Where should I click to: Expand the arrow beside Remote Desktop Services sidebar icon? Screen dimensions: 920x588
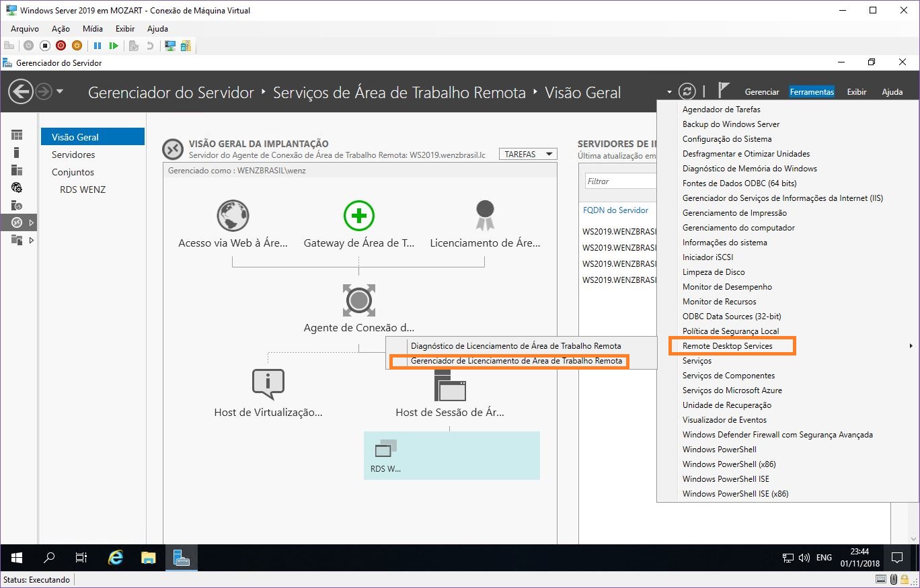point(31,222)
